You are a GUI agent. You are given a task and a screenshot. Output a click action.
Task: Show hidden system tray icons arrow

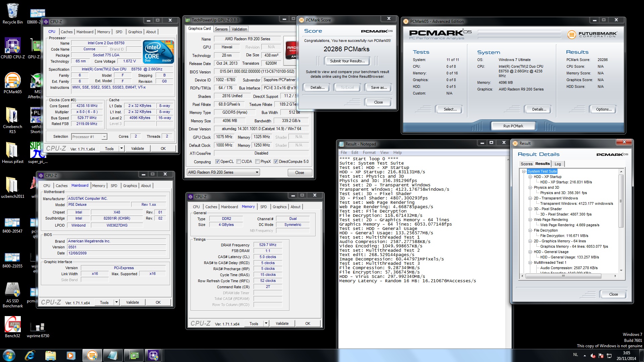(585, 356)
